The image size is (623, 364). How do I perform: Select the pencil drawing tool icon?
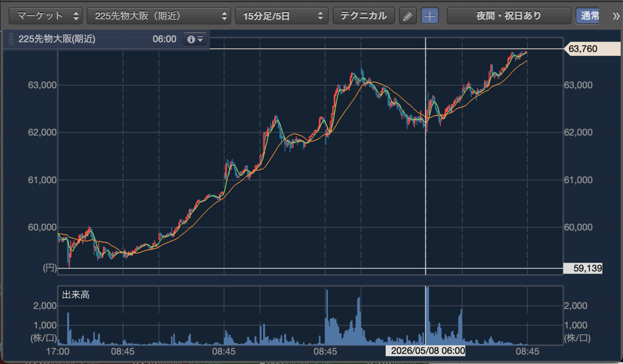[408, 16]
